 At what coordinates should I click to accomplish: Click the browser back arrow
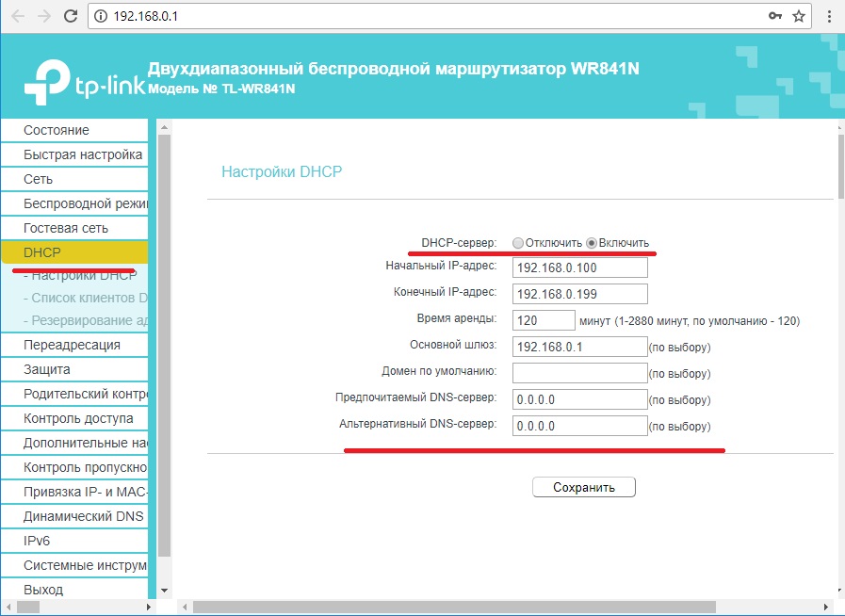(19, 14)
